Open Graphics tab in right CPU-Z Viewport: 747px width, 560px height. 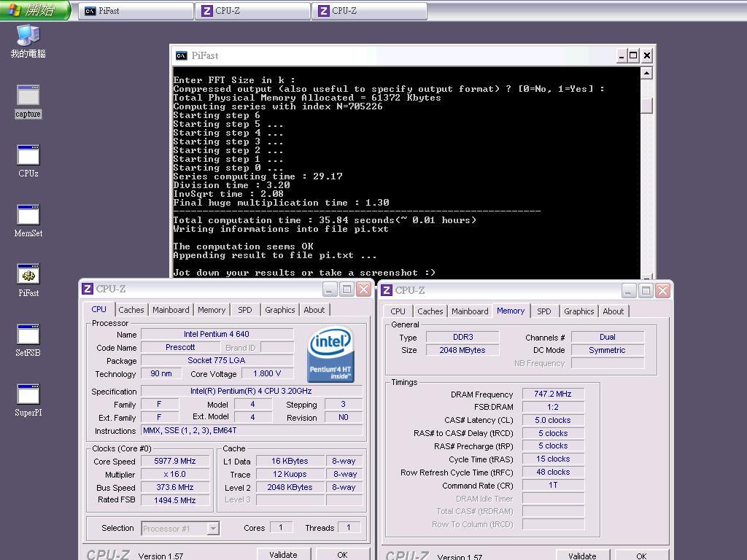point(578,311)
